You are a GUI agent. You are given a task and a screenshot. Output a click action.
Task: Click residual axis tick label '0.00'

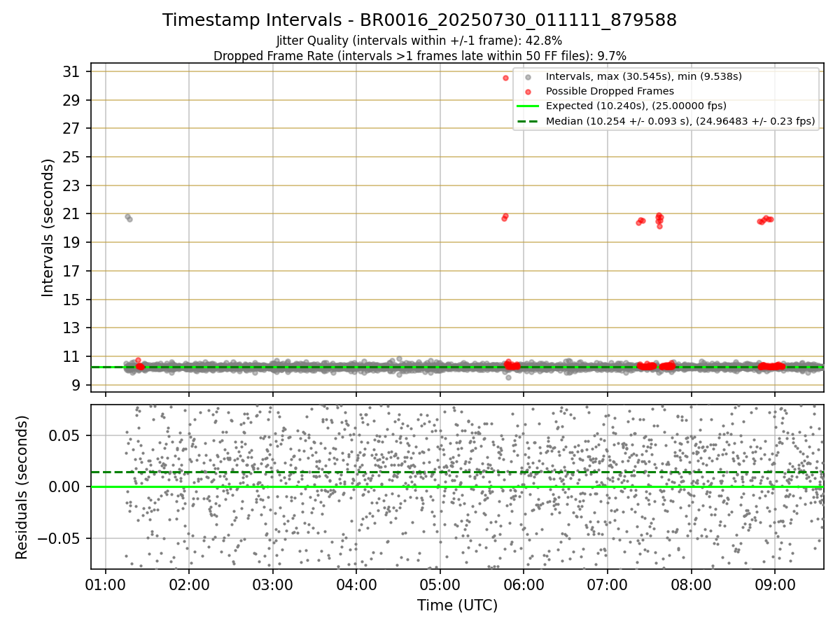(64, 487)
